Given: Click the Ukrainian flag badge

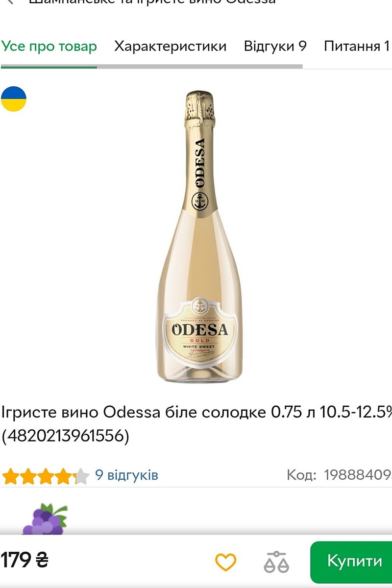Looking at the screenshot, I should [x=13, y=99].
